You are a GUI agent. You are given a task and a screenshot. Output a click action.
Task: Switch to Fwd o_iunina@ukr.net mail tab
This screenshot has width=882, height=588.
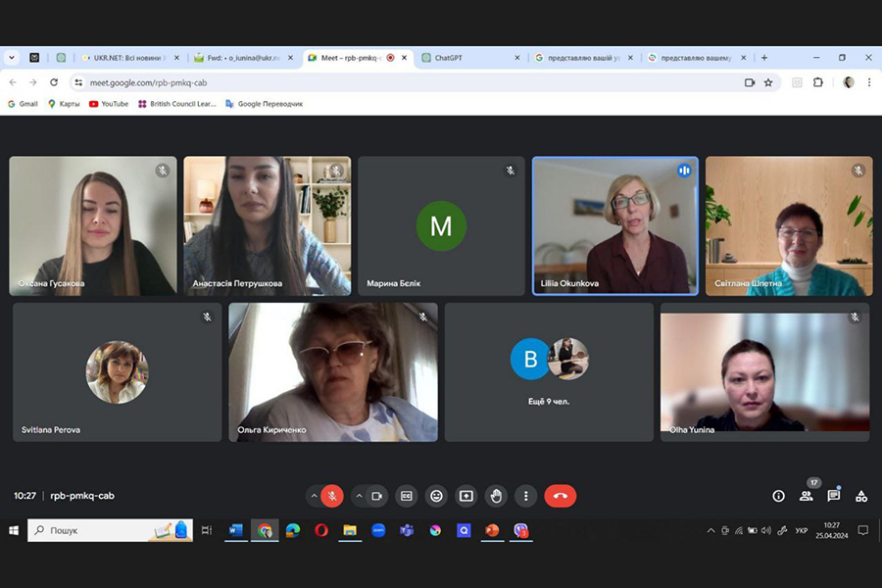pyautogui.click(x=242, y=58)
